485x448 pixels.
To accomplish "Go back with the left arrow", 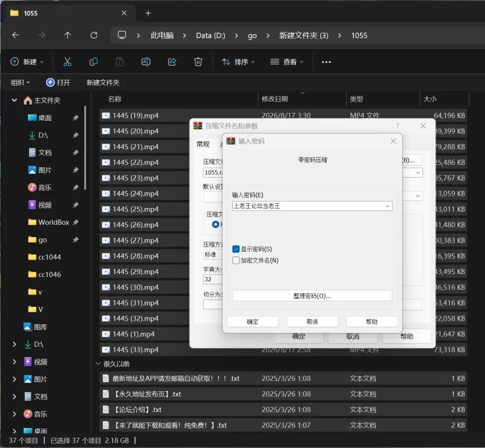I will 16,35.
